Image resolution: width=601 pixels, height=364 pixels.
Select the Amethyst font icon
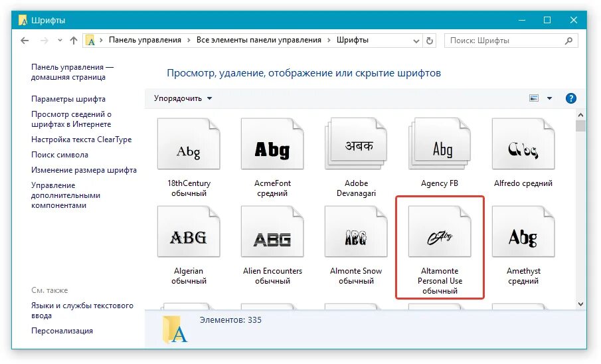pos(523,232)
